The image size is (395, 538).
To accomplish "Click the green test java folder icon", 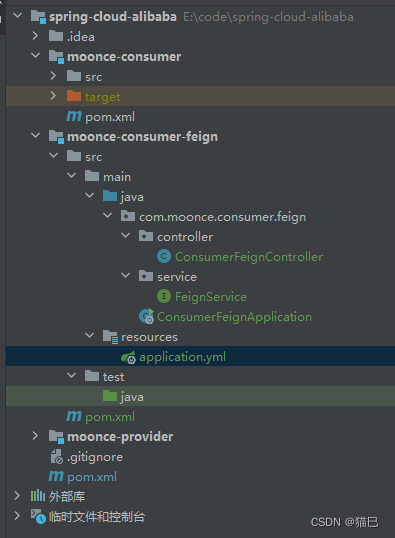I will pyautogui.click(x=110, y=396).
